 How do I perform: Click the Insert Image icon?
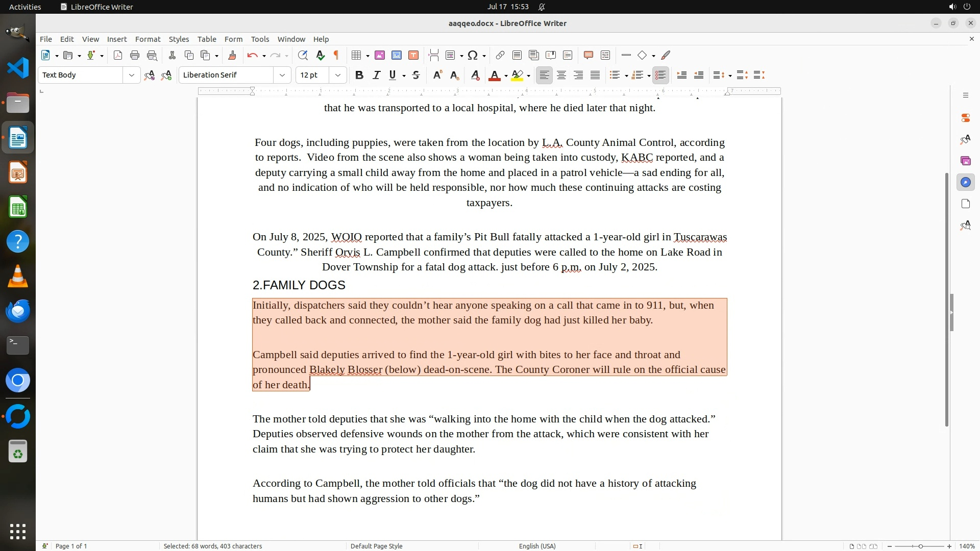[380, 55]
